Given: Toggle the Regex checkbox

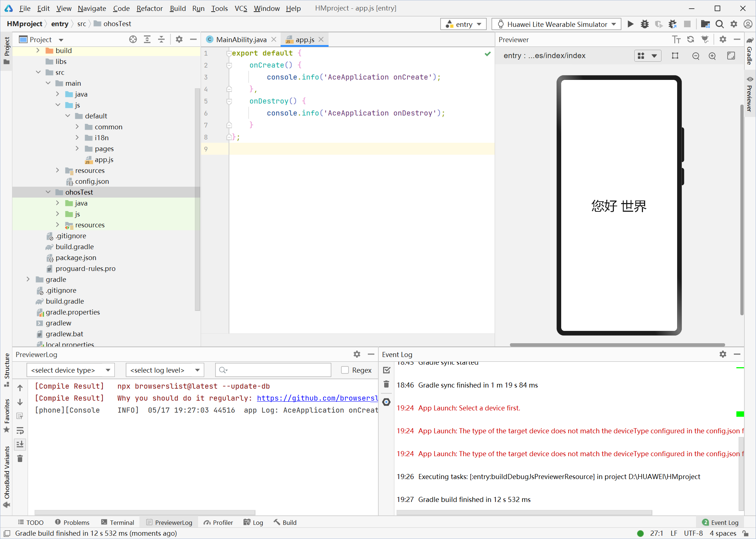Looking at the screenshot, I should pos(345,370).
